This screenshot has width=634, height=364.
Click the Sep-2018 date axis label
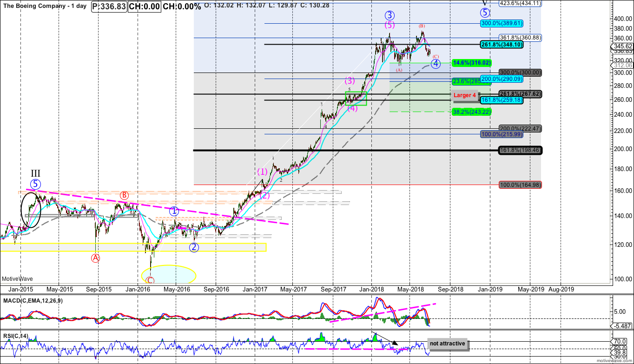(449, 289)
